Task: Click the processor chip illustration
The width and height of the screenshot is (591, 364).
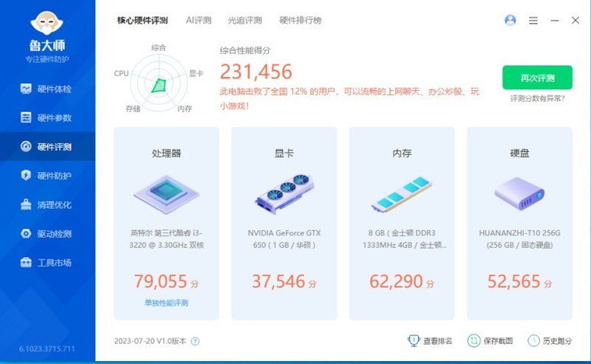Action: [166, 195]
